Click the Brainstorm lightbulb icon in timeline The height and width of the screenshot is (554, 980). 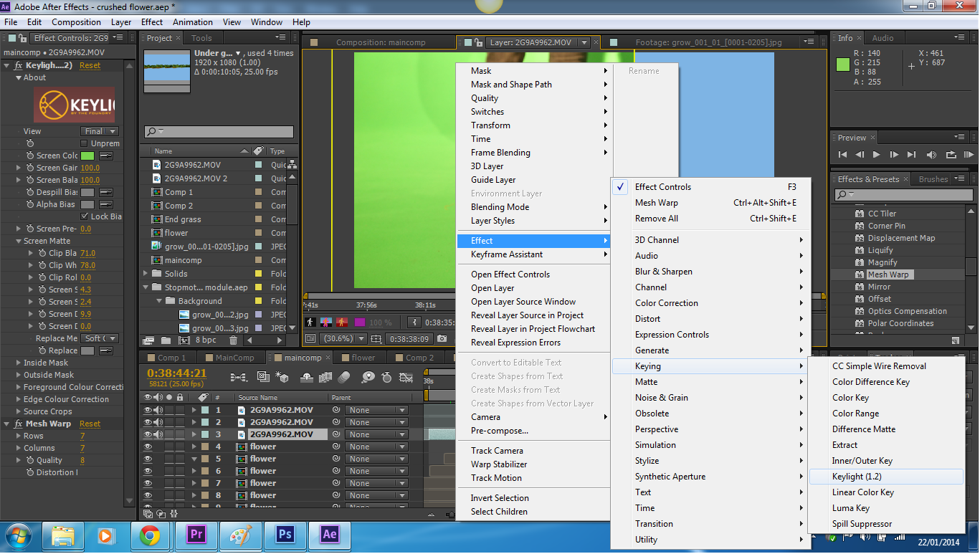[x=368, y=376]
